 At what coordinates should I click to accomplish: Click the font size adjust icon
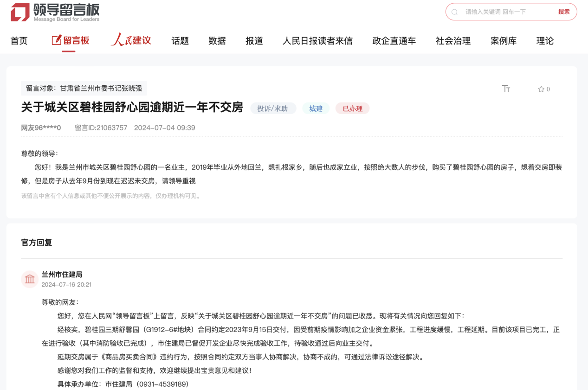click(506, 89)
